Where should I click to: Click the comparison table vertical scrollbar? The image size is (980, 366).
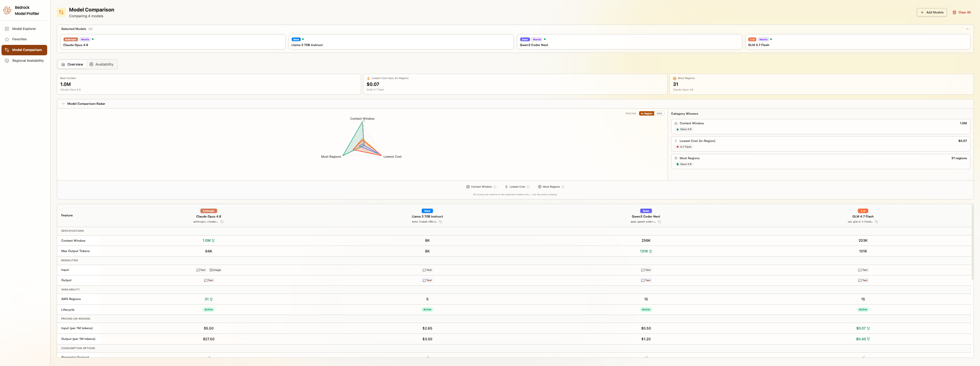[x=972, y=242]
